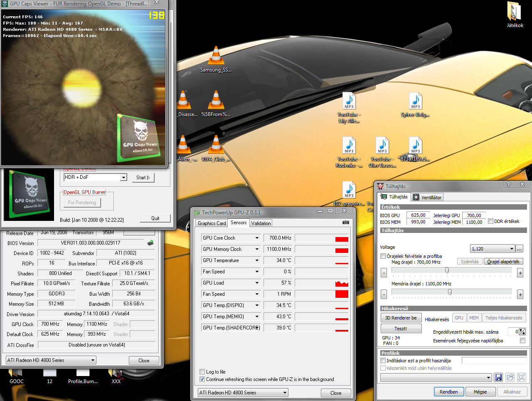Image resolution: width=532 pixels, height=401 pixels.
Task: Open the Ventillátor tab
Action: click(x=427, y=198)
